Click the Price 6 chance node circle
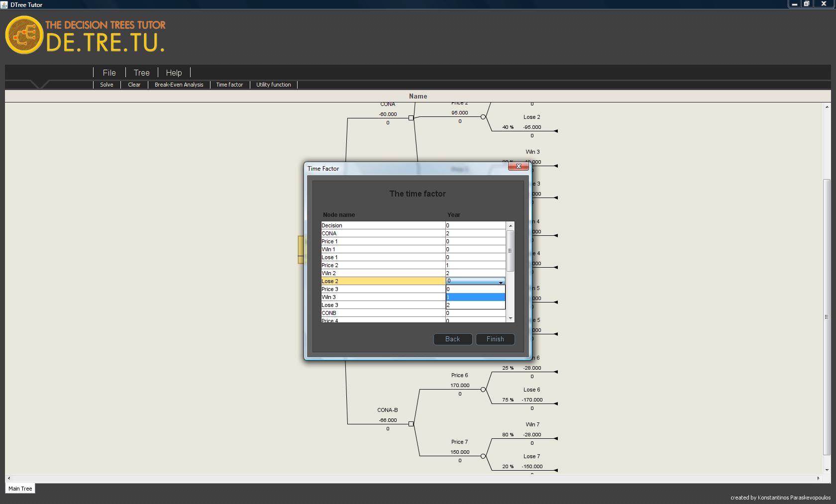This screenshot has height=504, width=836. 483,390
